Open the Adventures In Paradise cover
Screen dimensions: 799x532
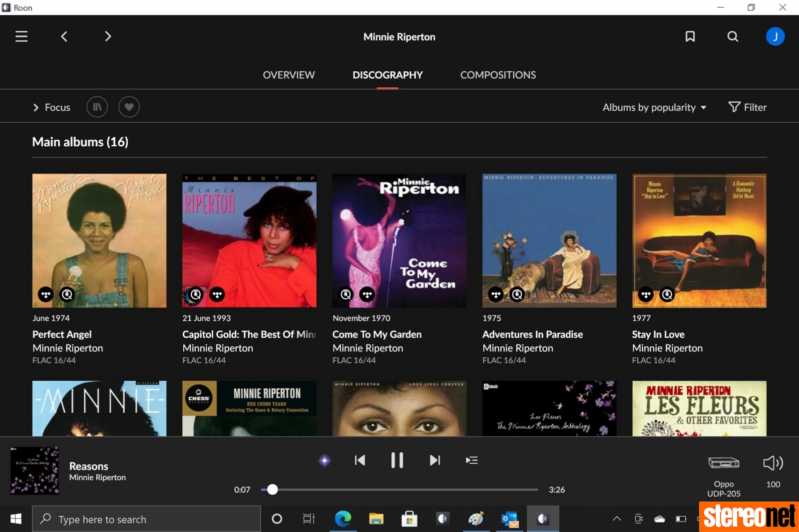pyautogui.click(x=549, y=241)
